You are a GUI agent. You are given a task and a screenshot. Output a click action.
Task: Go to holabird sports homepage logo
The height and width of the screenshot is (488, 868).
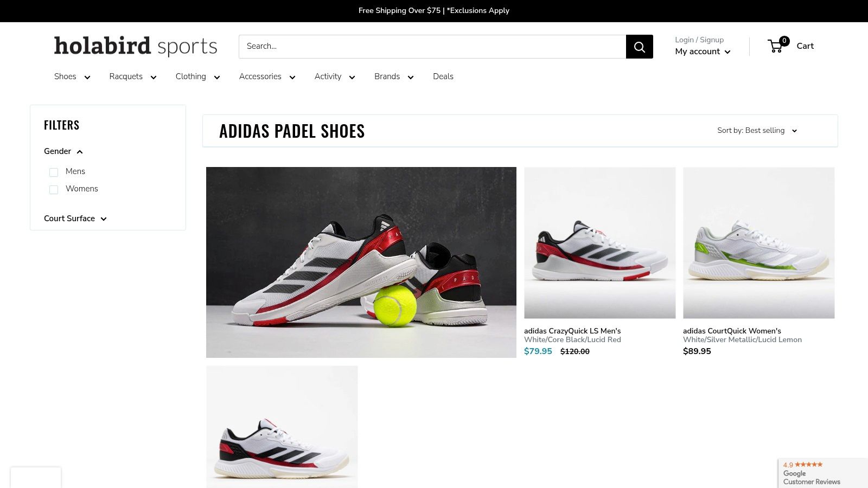[136, 46]
